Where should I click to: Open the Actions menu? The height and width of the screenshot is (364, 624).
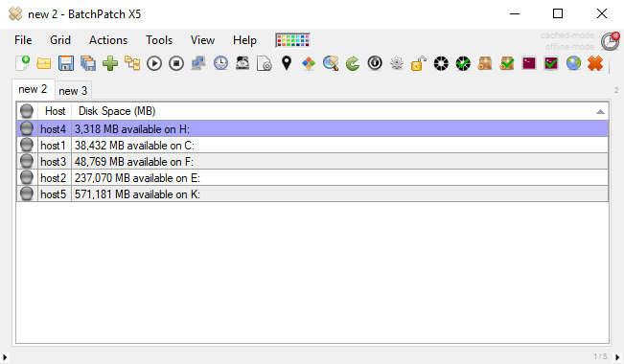click(108, 40)
